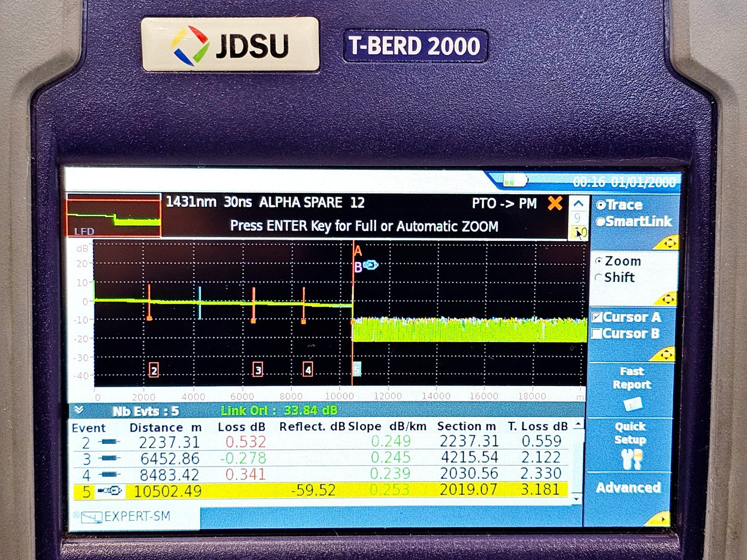Click slope value 0.249

[x=391, y=441]
